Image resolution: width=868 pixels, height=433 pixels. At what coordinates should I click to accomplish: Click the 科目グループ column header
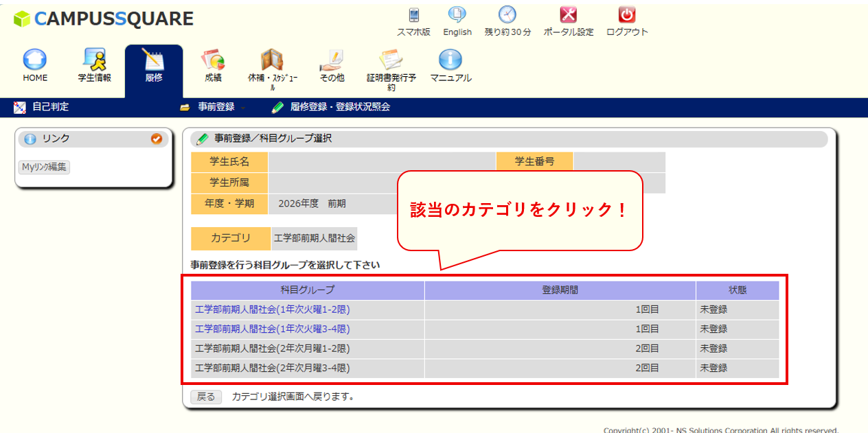[x=308, y=290]
